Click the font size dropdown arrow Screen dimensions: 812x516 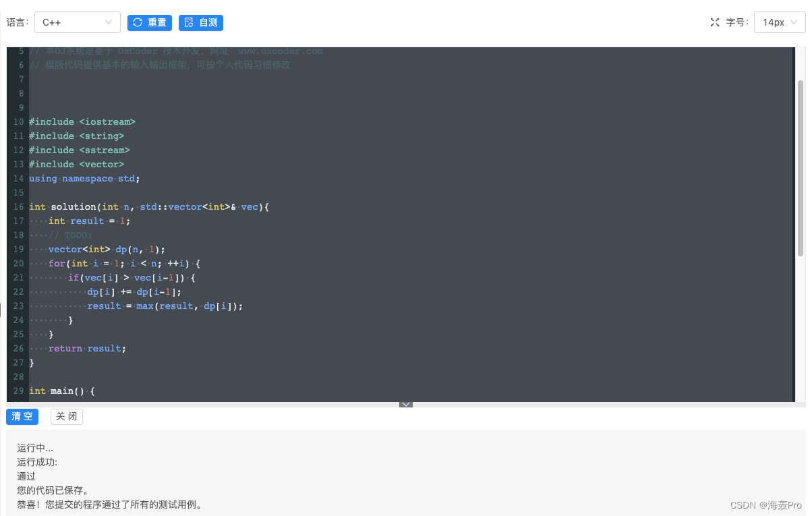(x=794, y=22)
